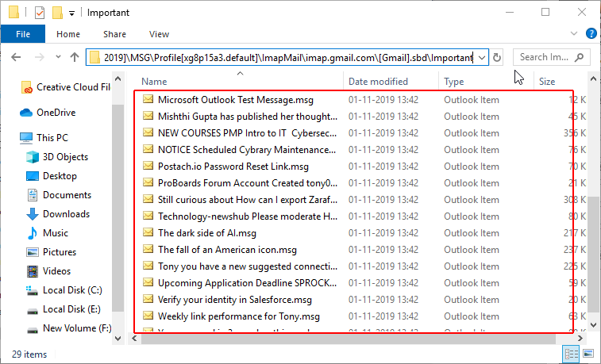Click the Up directory arrow
This screenshot has height=364, width=601.
[x=75, y=57]
